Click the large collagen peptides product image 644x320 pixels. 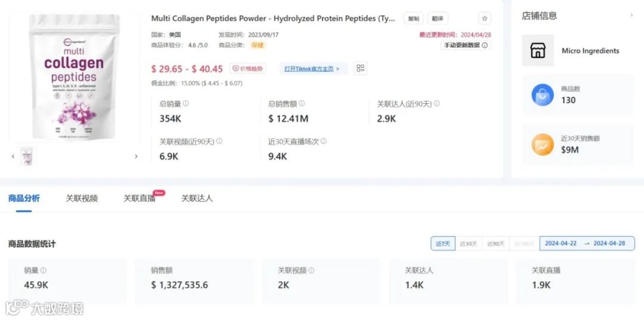pos(75,77)
